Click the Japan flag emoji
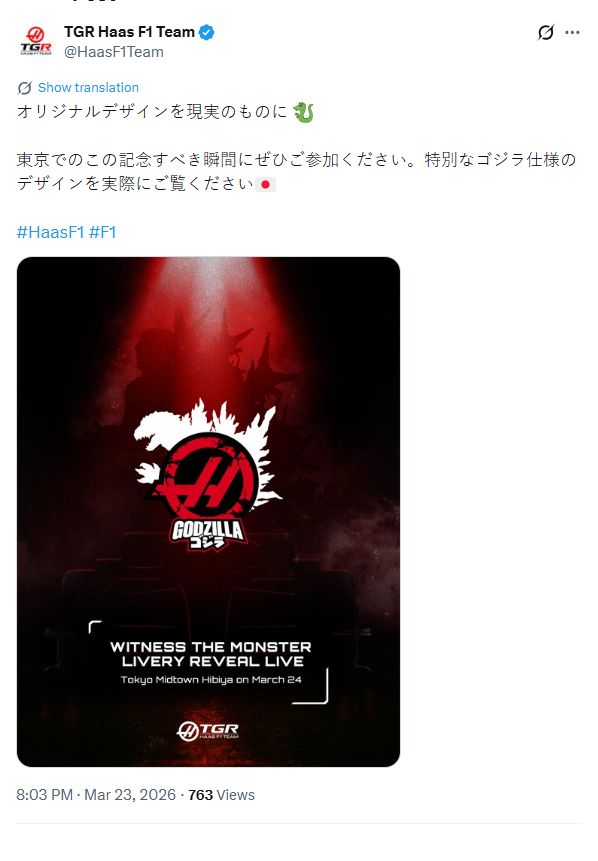Viewport: 598px width, 861px height. 266,184
